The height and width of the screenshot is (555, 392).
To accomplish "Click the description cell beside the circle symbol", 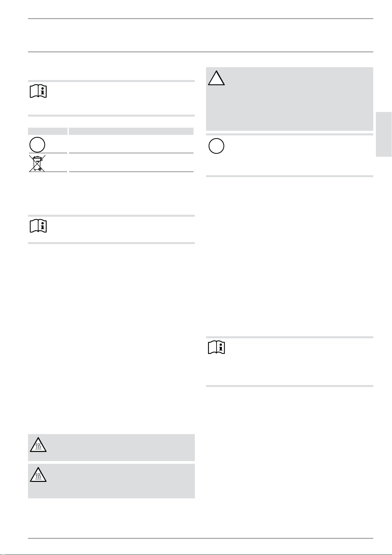I will point(131,144).
